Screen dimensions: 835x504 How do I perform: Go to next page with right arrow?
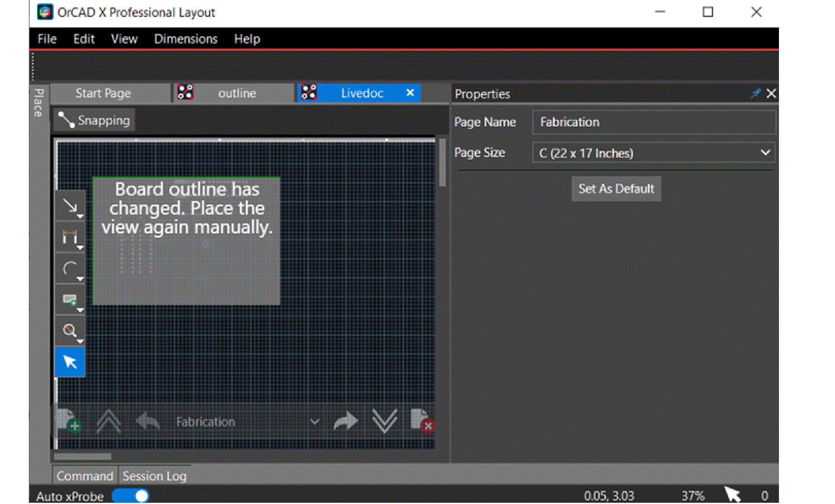[x=345, y=421]
